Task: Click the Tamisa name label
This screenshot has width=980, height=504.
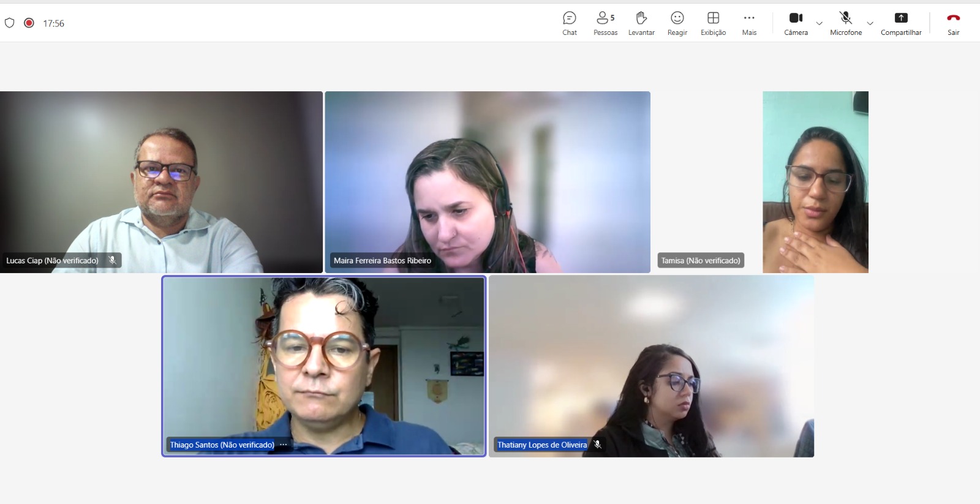Action: (701, 260)
